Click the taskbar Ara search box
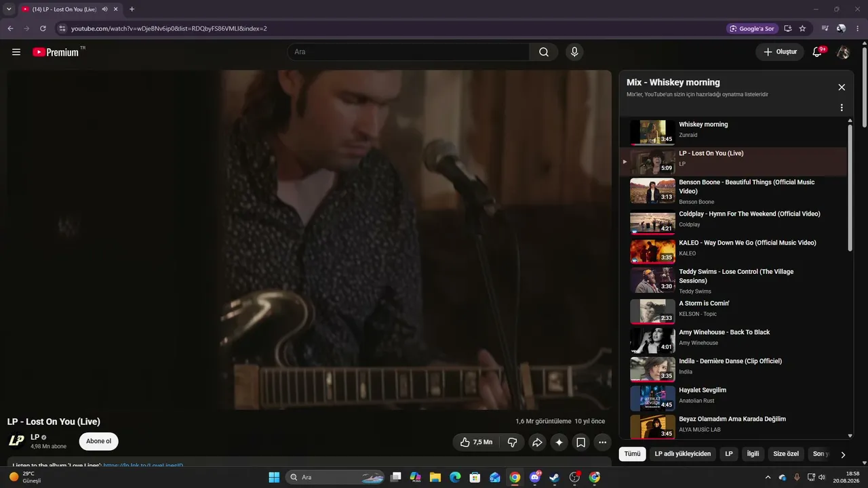 335,477
